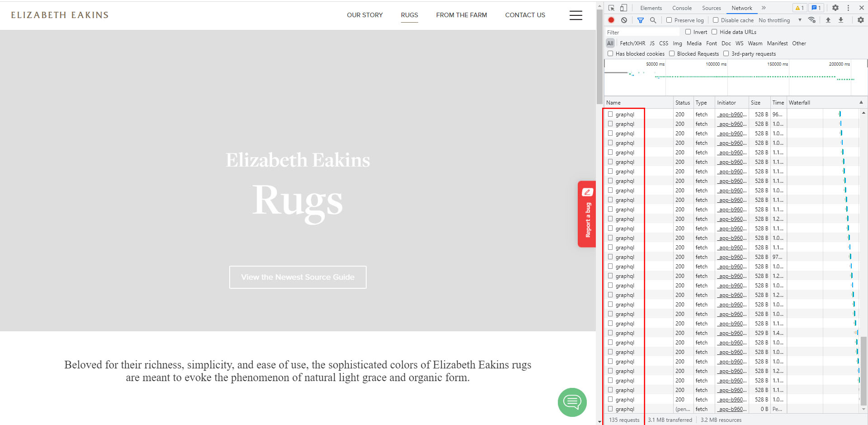Open the hamburger menu on website
Screen dimensions: 868x425
576,15
